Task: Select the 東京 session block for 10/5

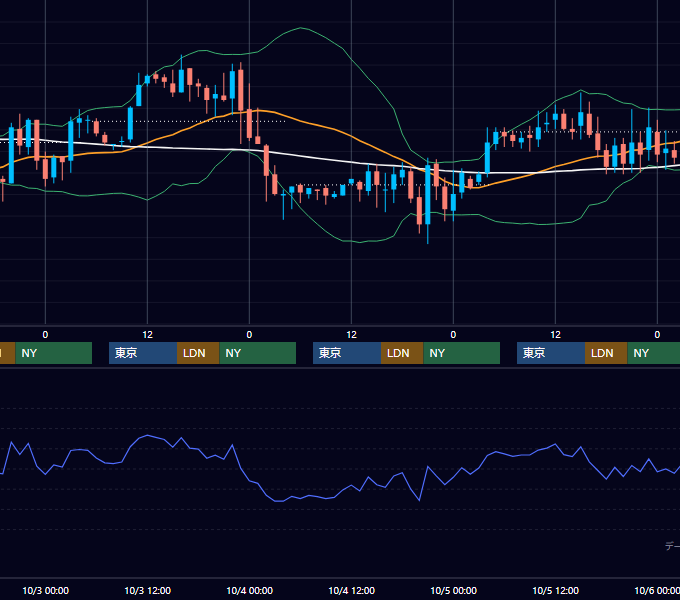Action: pos(551,353)
